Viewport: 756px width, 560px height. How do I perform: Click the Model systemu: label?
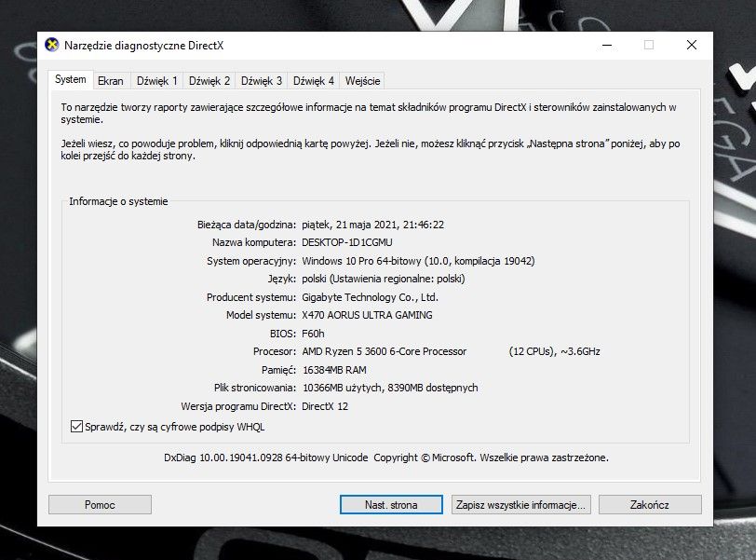click(261, 315)
